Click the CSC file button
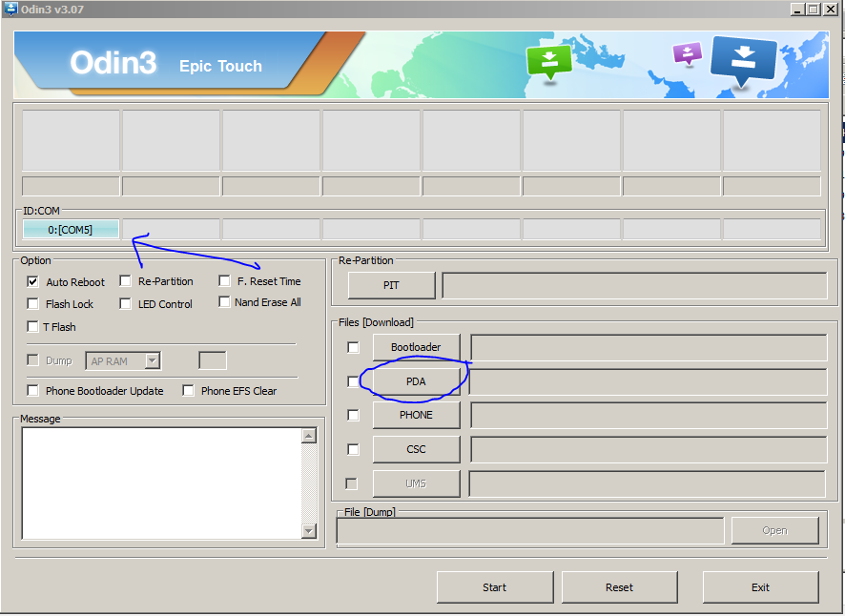This screenshot has width=845, height=616. [x=416, y=449]
